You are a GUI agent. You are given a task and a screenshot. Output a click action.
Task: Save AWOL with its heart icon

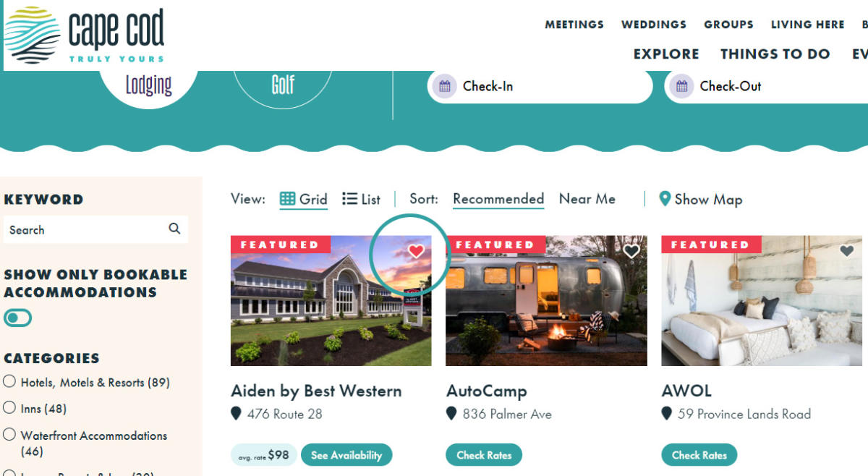(847, 251)
